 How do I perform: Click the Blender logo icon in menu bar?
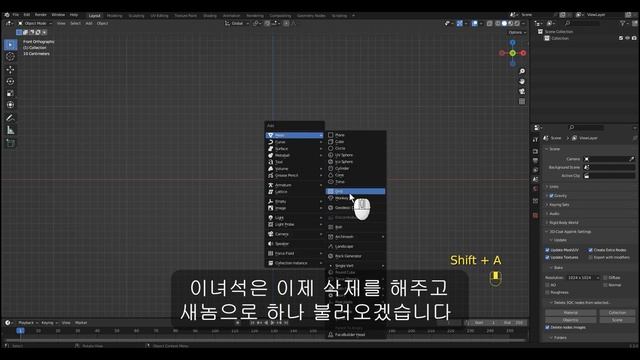click(x=7, y=15)
